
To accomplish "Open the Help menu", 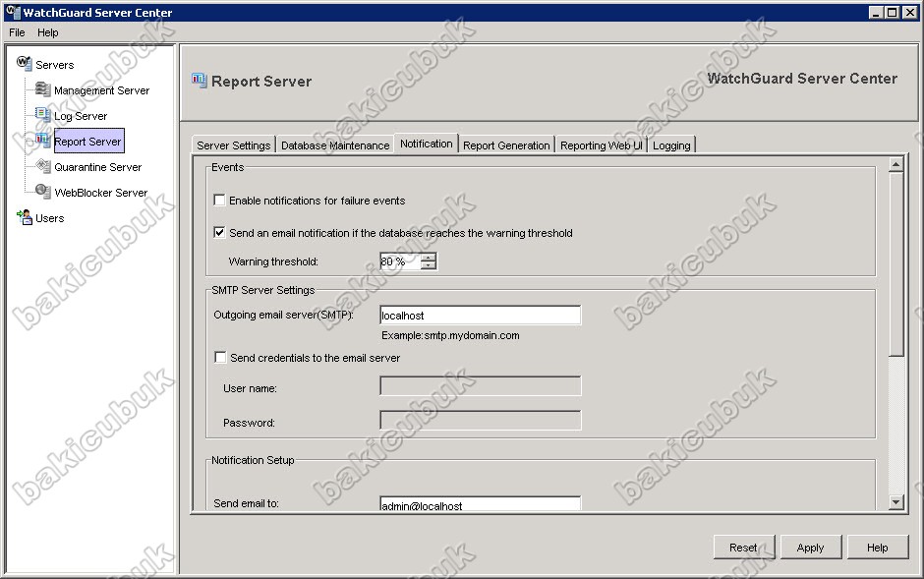I will tap(48, 33).
